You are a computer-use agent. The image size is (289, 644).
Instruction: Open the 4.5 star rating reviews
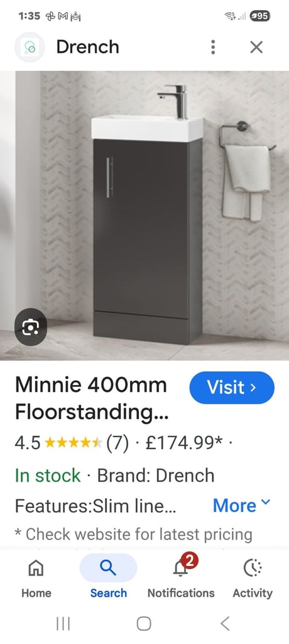click(x=72, y=443)
